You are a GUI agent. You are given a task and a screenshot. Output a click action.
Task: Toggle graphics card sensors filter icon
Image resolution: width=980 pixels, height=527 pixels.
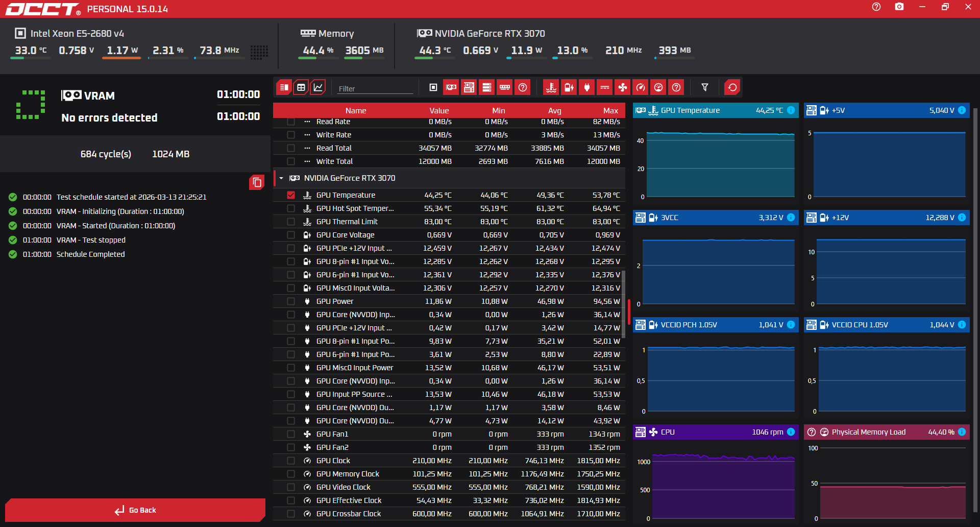point(451,87)
